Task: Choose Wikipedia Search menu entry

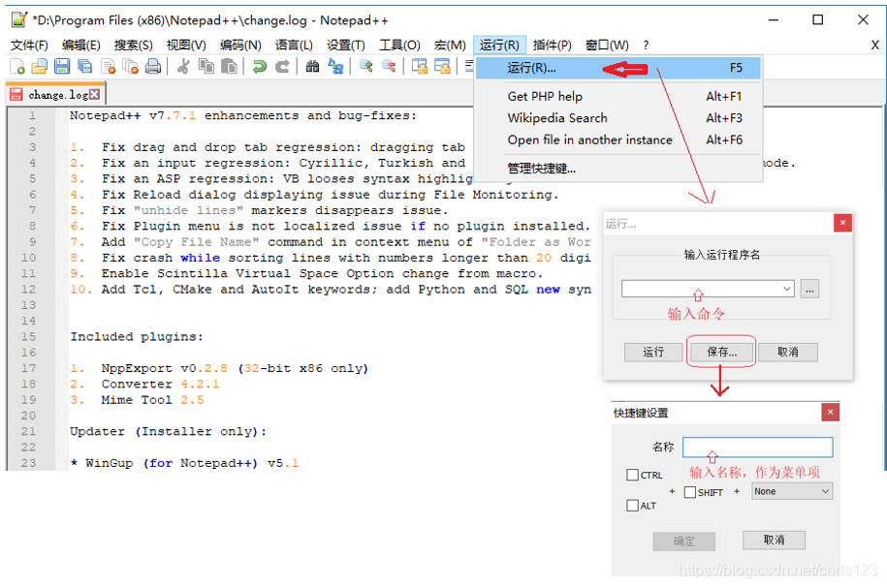Action: [x=618, y=117]
